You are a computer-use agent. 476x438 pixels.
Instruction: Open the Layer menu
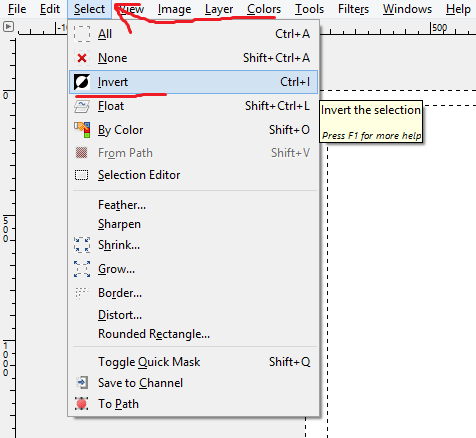click(219, 9)
